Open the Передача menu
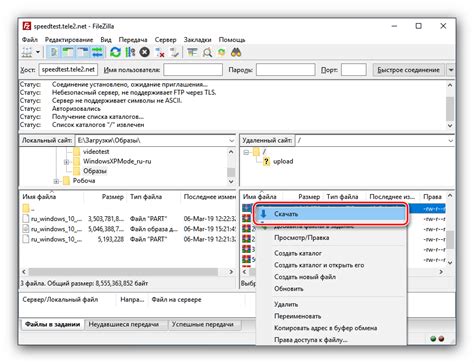 point(133,40)
